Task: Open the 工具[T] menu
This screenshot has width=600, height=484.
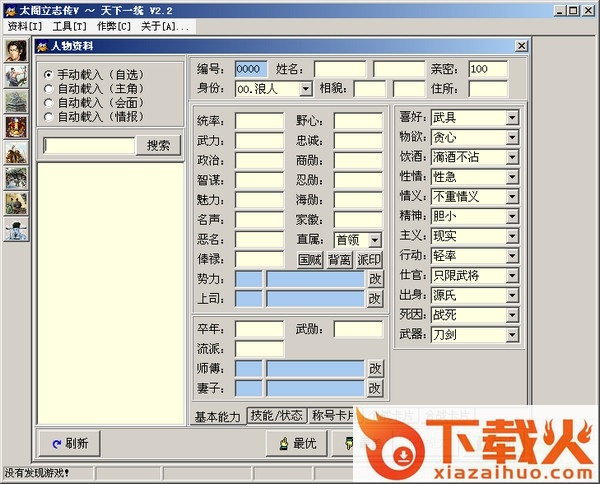Action: click(x=70, y=26)
